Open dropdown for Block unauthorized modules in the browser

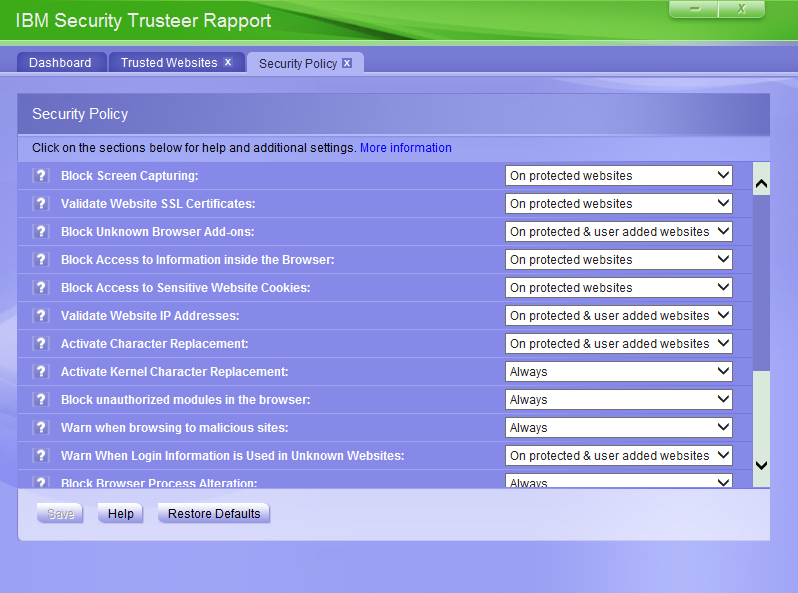tap(619, 400)
